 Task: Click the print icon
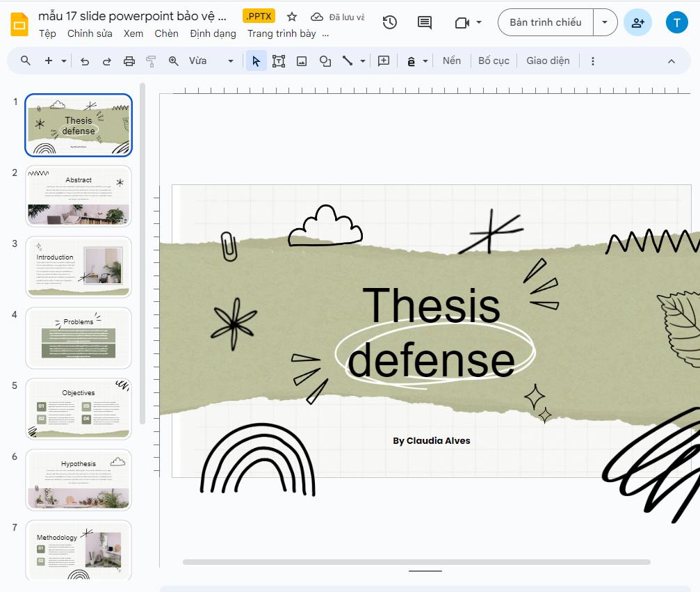click(129, 61)
